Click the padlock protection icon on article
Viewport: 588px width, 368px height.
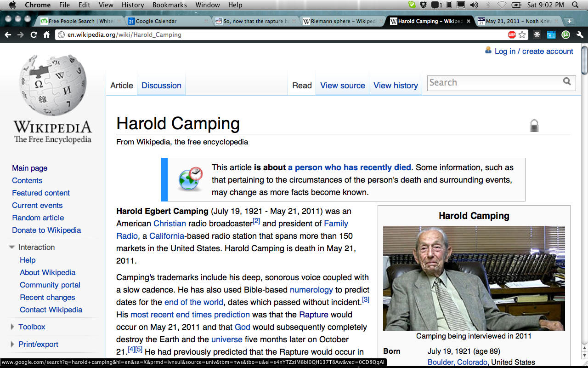pyautogui.click(x=534, y=126)
